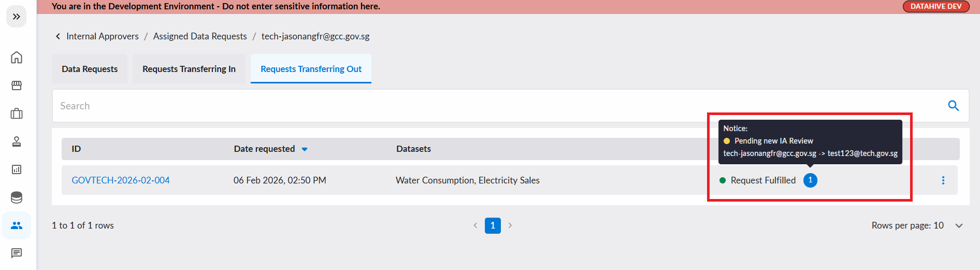Viewport: 980px width, 270px height.
Task: Open three-dot menu for GOVTECH-2026-02-004
Action: 943,180
